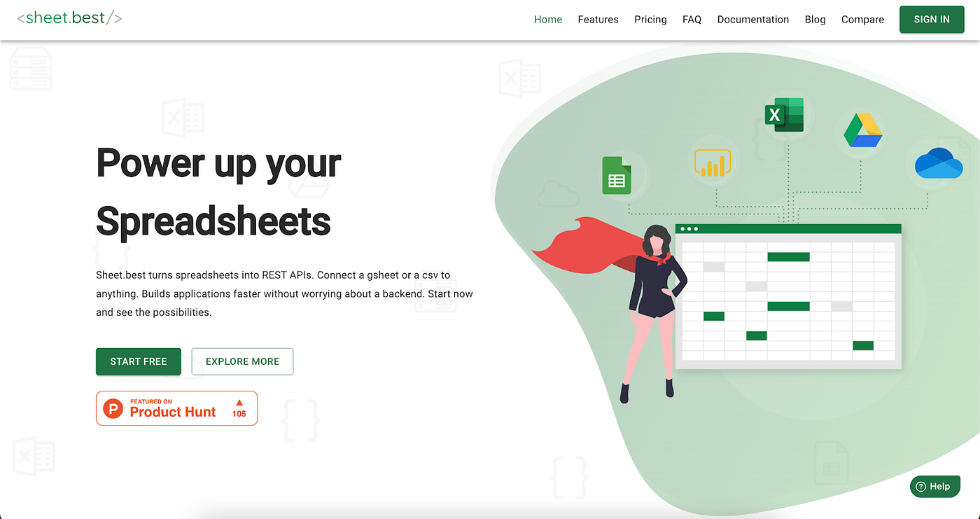Open the Documentation link
This screenshot has height=519, width=980.
click(x=753, y=19)
